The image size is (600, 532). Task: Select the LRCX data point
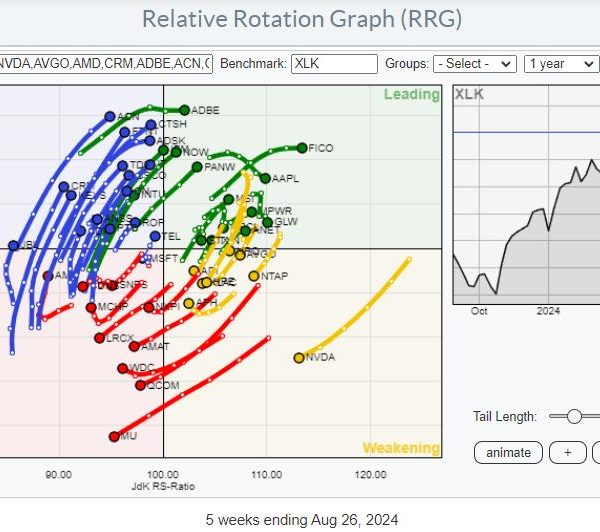pos(99,338)
